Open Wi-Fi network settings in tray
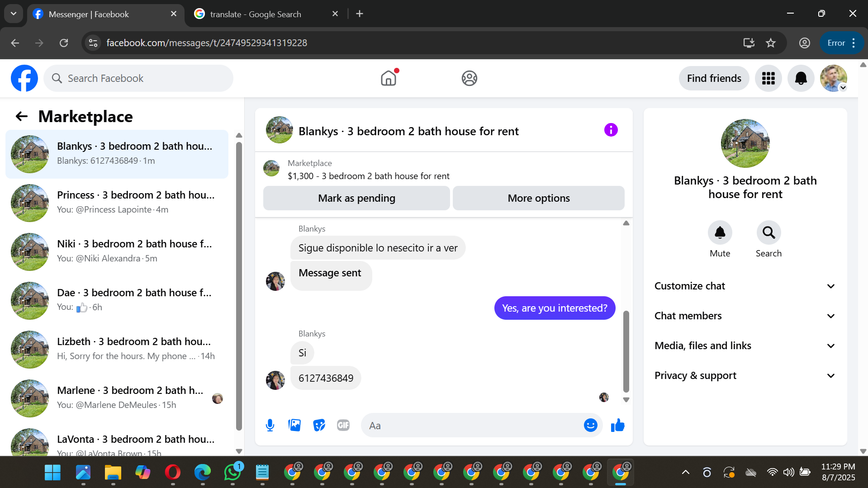Viewport: 868px width, 488px height. click(773, 473)
